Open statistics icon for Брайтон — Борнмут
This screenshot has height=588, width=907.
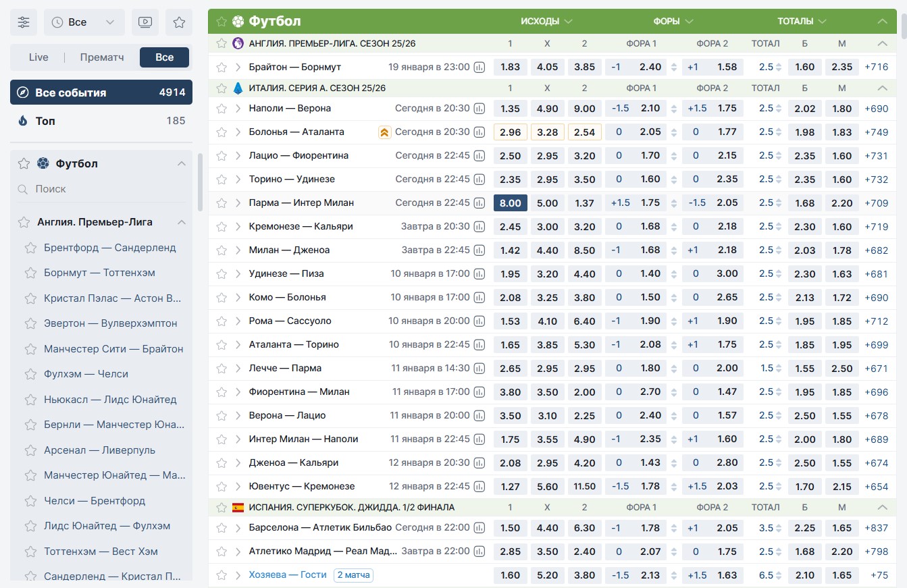[480, 68]
